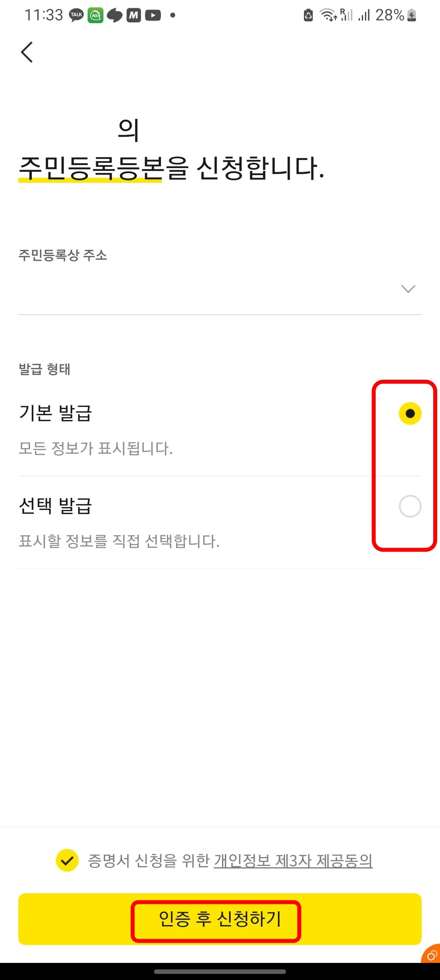
Task: Expand 주민등록상 주소 dropdown chevron
Action: pos(408,289)
